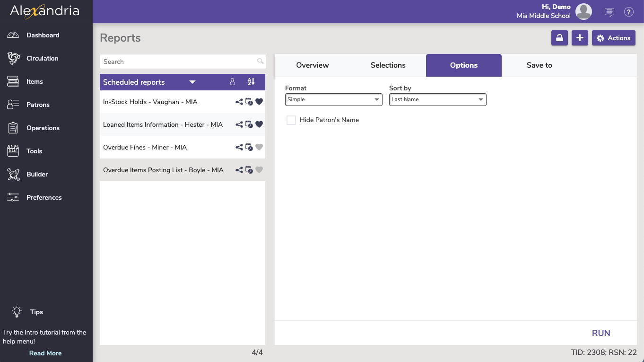
Task: Open the messages chat icon
Action: [x=609, y=12]
